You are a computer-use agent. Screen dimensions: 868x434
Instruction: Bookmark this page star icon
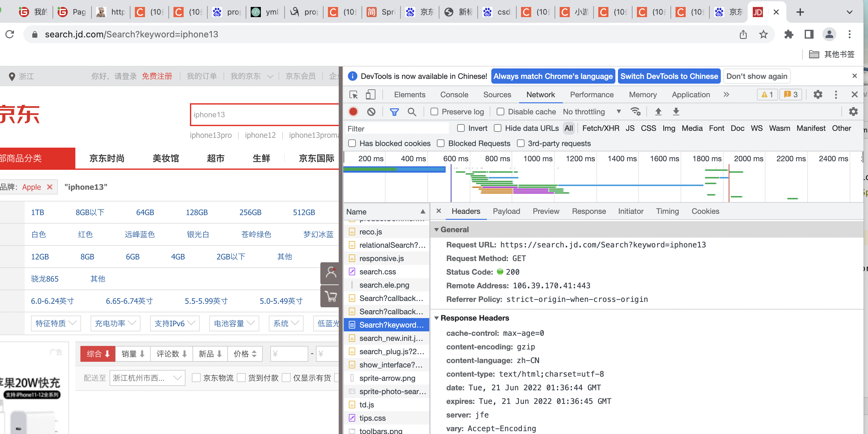coord(763,35)
